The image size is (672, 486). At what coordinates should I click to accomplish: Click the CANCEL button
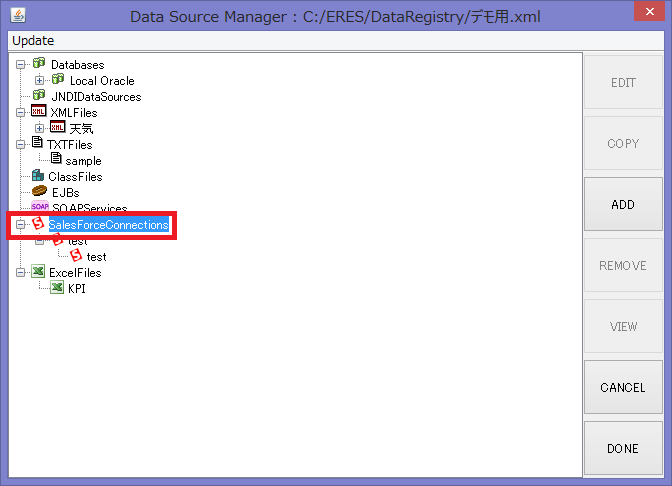[x=623, y=387]
